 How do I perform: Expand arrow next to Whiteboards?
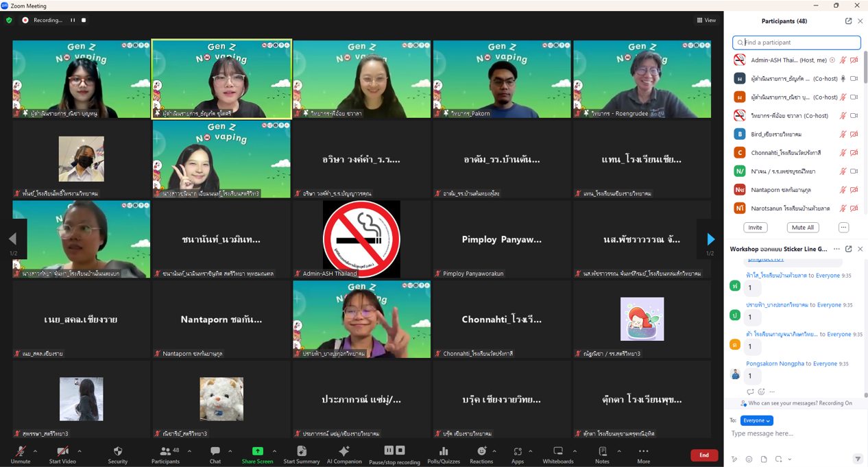pos(575,451)
